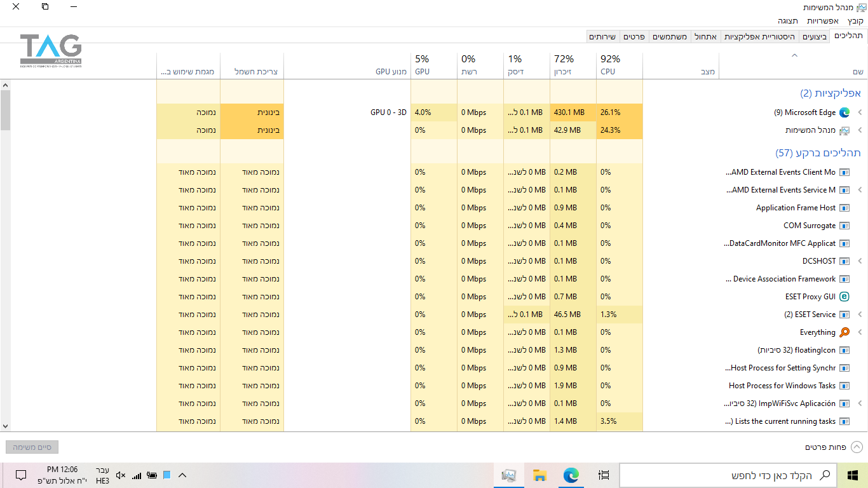Open the File menu (קובץ)
This screenshot has height=488, width=868.
(855, 21)
